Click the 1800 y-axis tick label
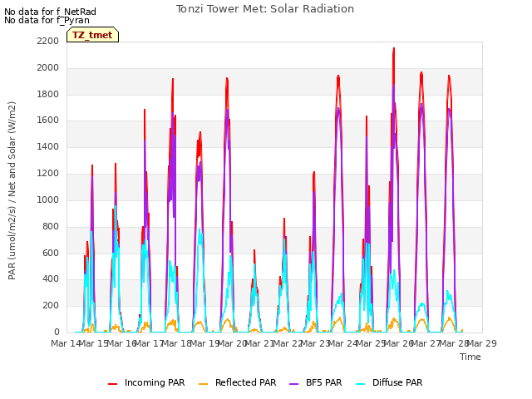532x399 pixels. tap(48, 94)
